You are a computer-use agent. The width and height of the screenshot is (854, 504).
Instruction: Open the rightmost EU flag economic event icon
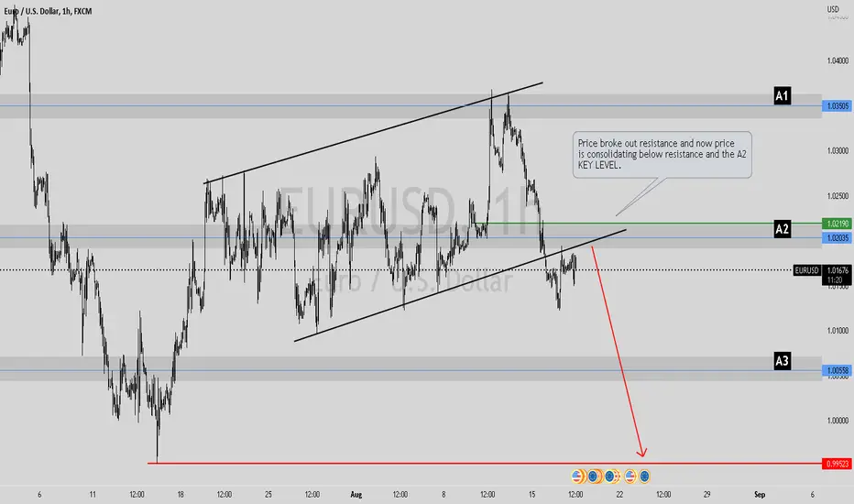click(x=644, y=477)
